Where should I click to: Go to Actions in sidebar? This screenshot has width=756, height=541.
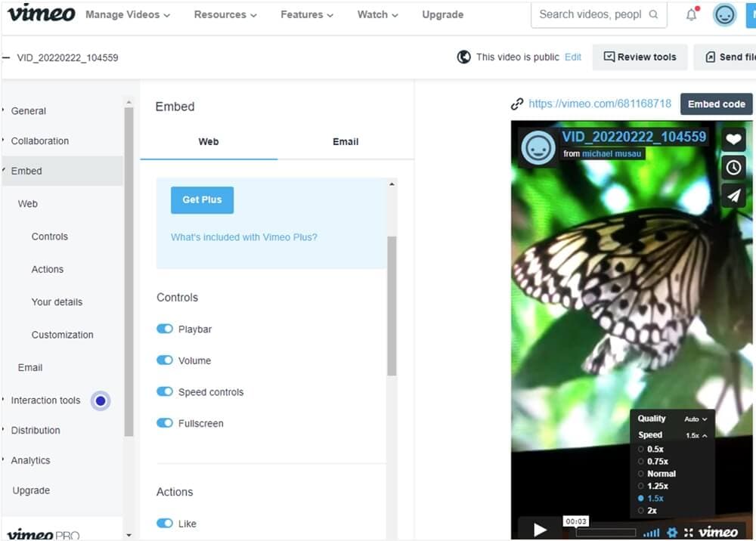[x=47, y=269]
